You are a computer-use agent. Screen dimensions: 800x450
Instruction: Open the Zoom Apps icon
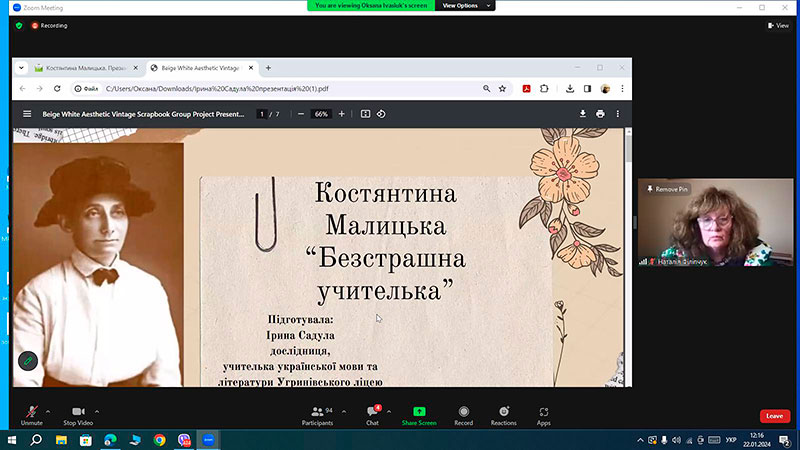[x=543, y=415]
